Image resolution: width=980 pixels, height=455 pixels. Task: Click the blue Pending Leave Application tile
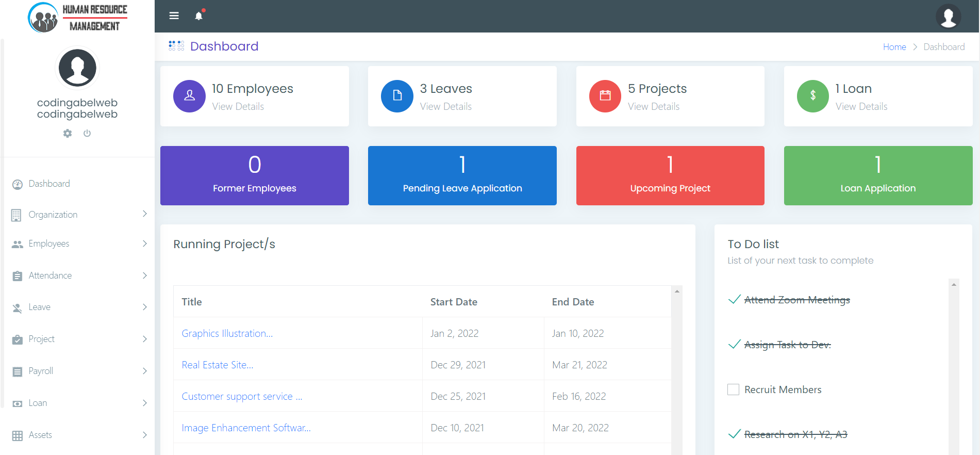tap(462, 175)
